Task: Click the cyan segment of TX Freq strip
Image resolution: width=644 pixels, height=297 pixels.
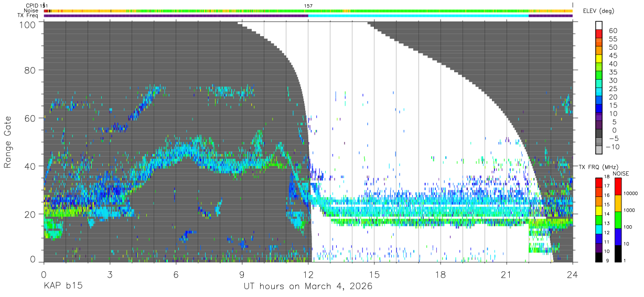Action: point(418,16)
